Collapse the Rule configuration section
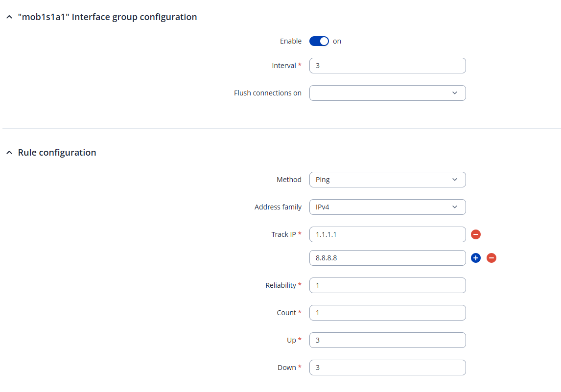The height and width of the screenshot is (392, 561). [x=9, y=153]
